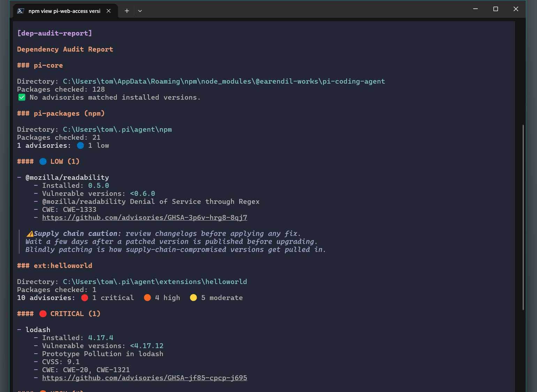The height and width of the screenshot is (392, 537).
Task: Open the GHSA-3p6v-hrg8-8qj7 advisory link
Action: click(145, 217)
